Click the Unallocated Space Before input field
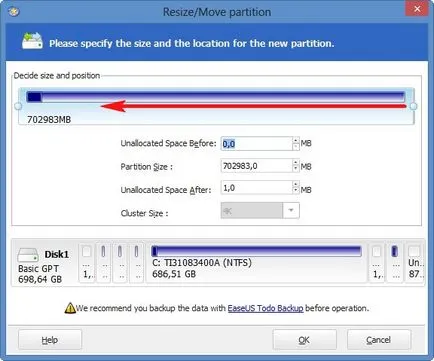Screen dimensions: 434x361 (x=256, y=144)
